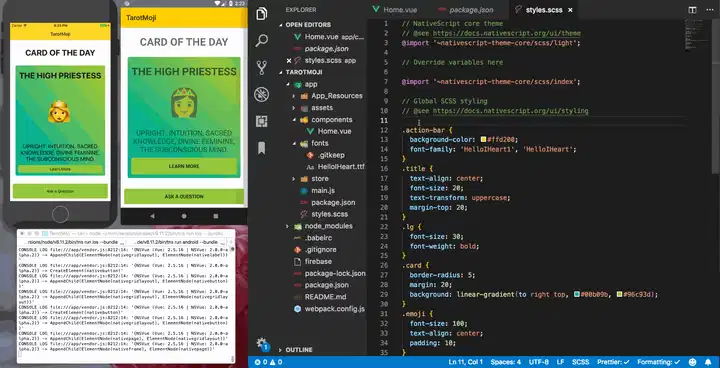
Task: Close styles.scss in the Open Editors list
Action: point(289,61)
